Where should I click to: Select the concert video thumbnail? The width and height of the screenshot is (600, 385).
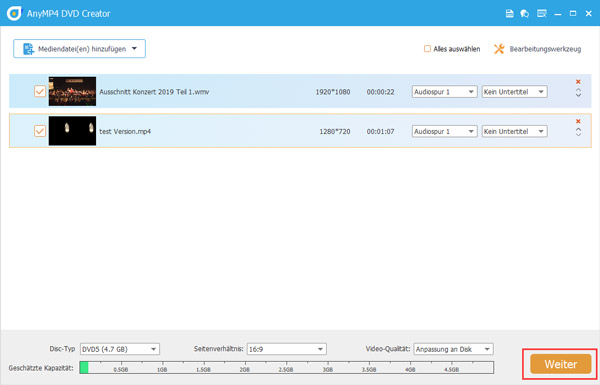72,91
